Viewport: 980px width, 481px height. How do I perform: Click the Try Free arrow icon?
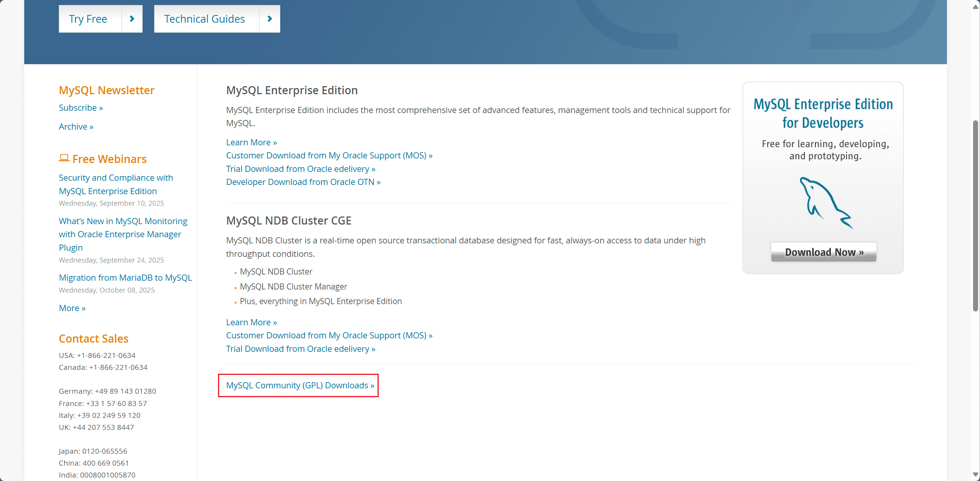132,19
